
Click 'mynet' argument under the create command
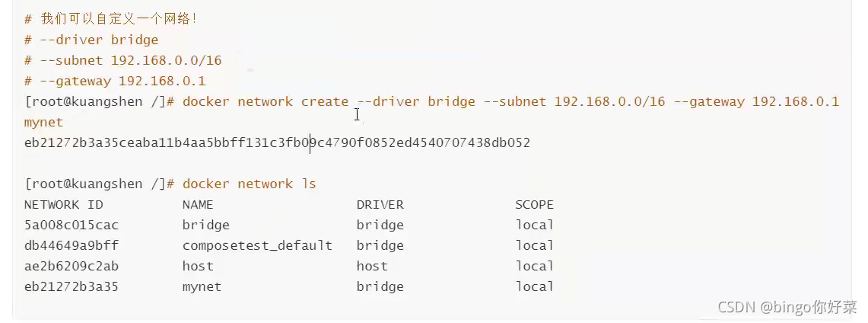(43, 123)
